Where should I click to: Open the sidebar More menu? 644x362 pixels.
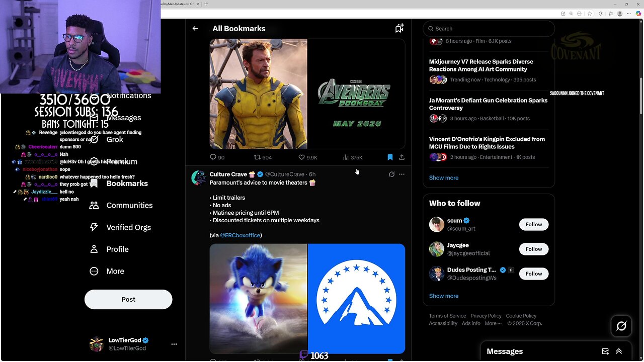pos(107,271)
